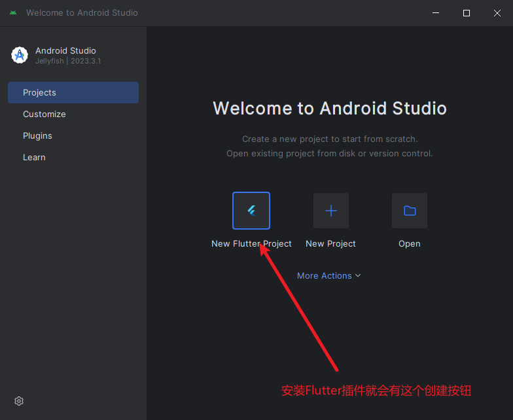This screenshot has width=513, height=420.
Task: Select the Projects tab in the sidebar
Action: point(73,92)
